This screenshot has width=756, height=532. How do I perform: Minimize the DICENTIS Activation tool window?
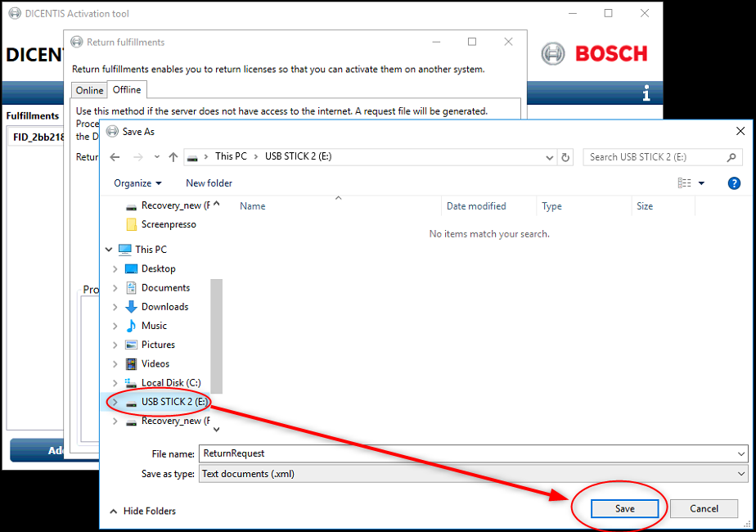(572, 14)
